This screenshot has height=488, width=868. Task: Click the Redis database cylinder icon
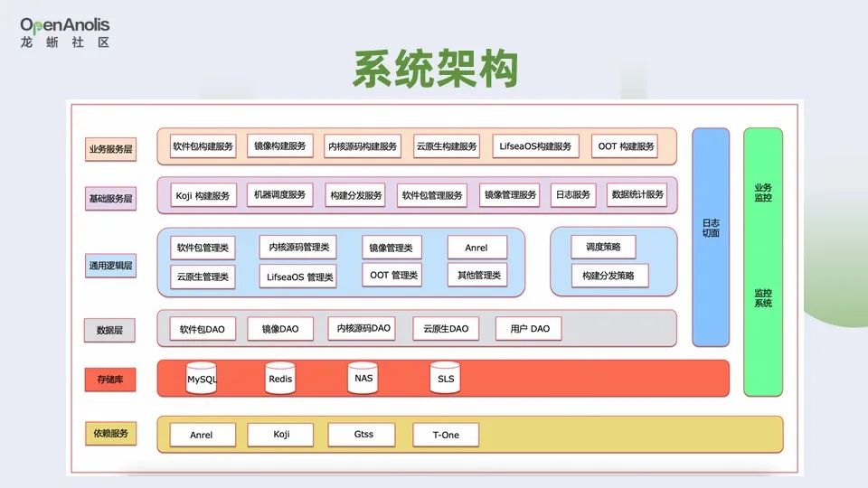click(280, 378)
